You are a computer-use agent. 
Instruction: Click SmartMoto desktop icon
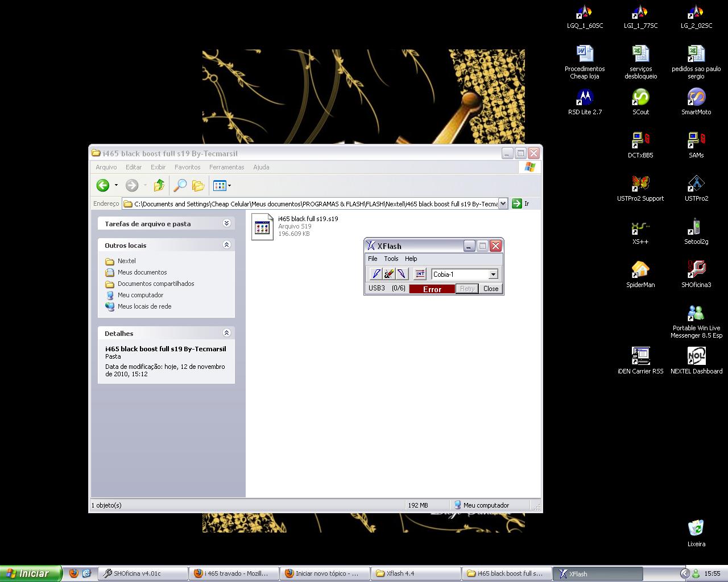click(696, 102)
